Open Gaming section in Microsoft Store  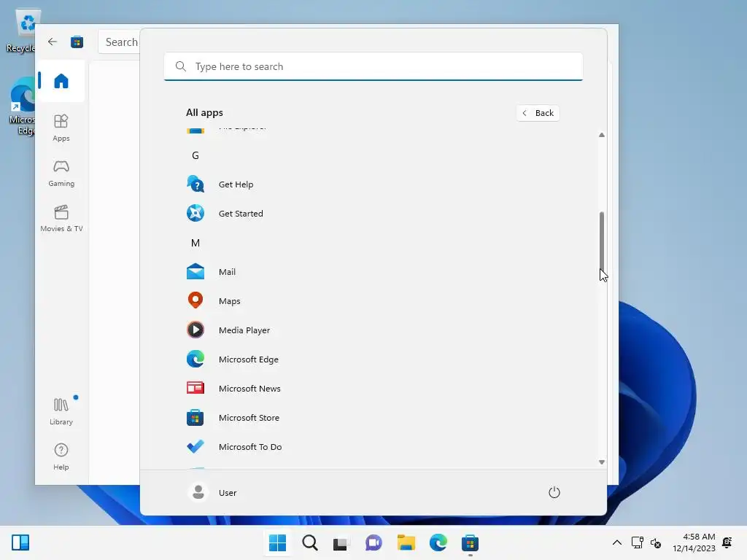pos(61,173)
